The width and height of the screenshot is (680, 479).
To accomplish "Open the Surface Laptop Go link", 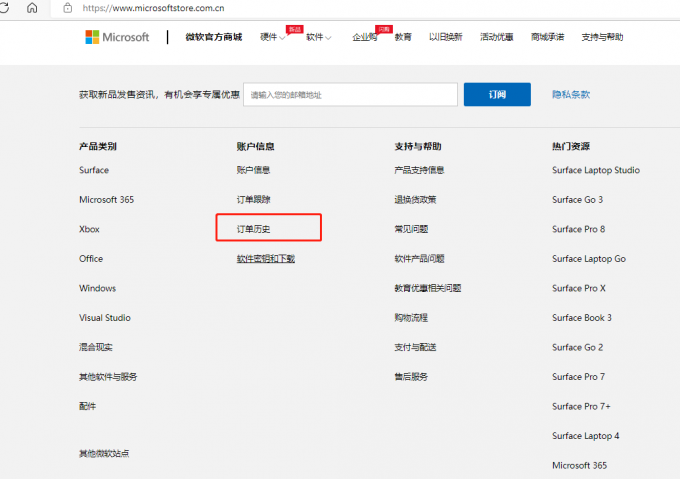I will (588, 259).
